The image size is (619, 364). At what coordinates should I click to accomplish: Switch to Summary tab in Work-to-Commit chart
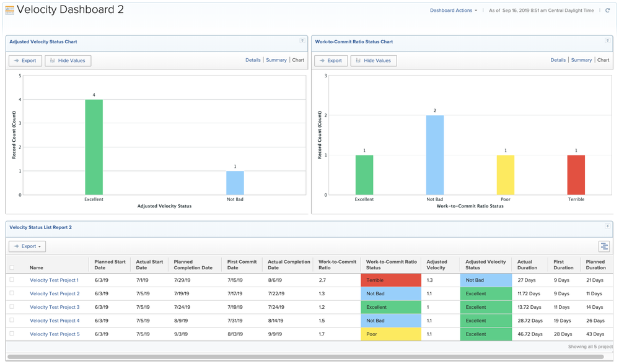click(581, 60)
